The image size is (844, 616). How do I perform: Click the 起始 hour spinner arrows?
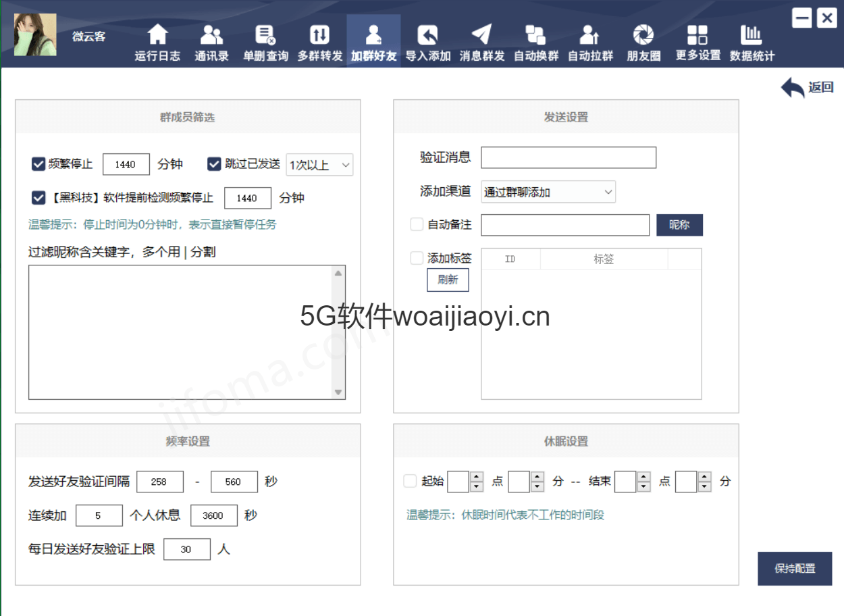tap(477, 482)
